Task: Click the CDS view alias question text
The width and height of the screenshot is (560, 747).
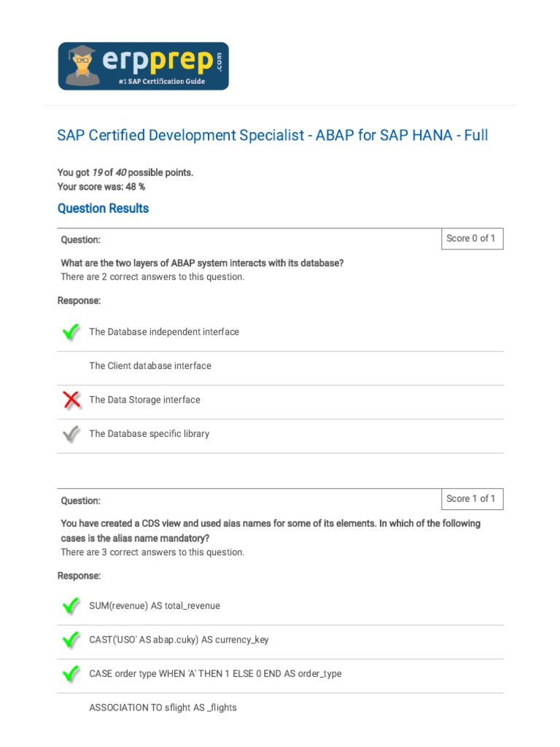Action: click(x=271, y=530)
